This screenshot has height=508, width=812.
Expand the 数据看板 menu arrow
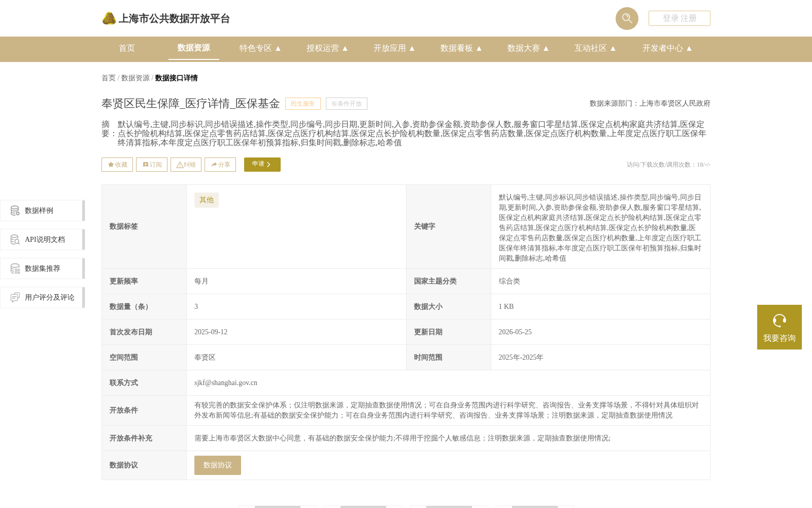pos(479,48)
